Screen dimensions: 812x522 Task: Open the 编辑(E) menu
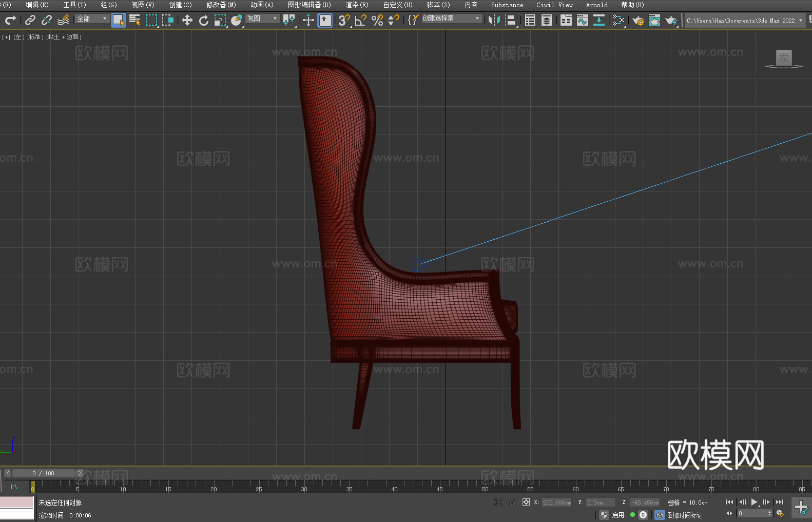[x=37, y=5]
